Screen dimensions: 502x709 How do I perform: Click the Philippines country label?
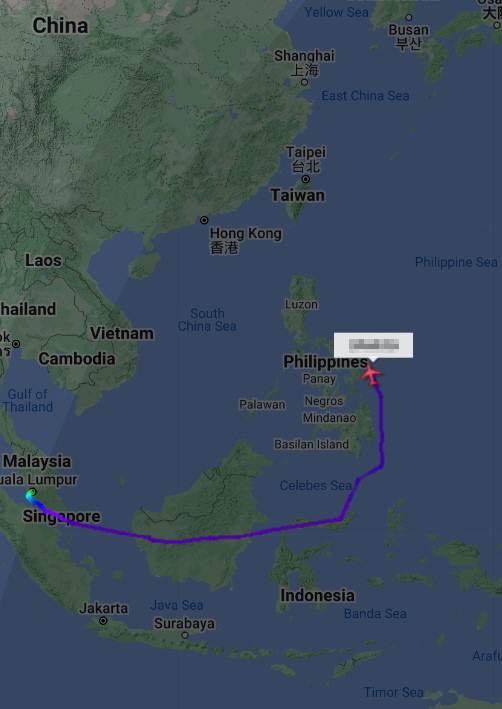(325, 362)
